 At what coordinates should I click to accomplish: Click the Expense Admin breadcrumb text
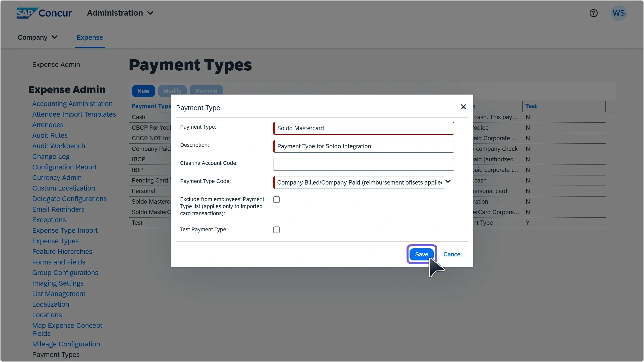[x=56, y=64]
